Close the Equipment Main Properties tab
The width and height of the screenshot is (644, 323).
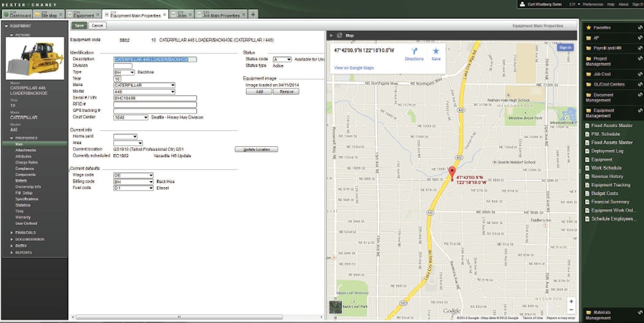coord(164,15)
